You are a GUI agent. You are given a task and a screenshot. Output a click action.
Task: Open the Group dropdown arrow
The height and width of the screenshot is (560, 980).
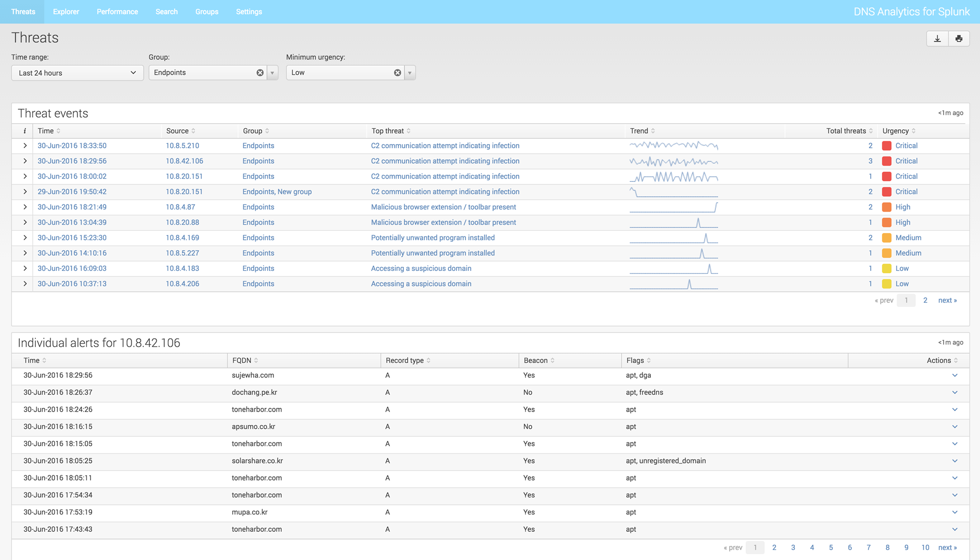(272, 73)
